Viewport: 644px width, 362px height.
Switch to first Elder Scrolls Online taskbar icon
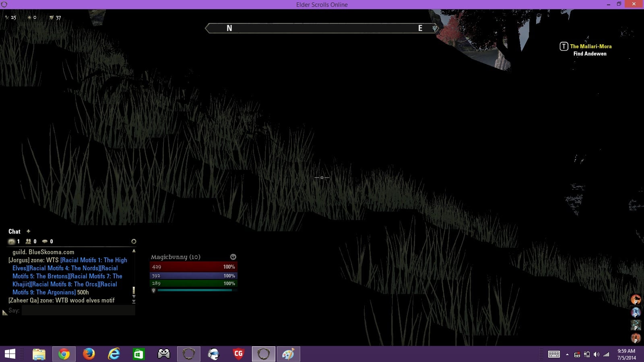point(189,354)
